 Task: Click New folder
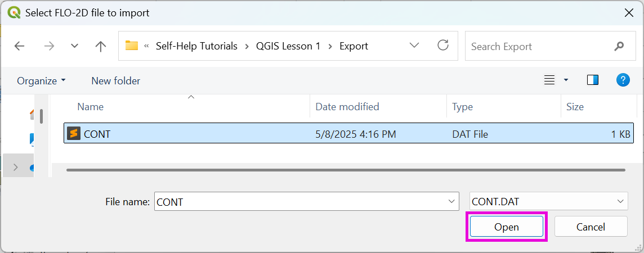115,81
